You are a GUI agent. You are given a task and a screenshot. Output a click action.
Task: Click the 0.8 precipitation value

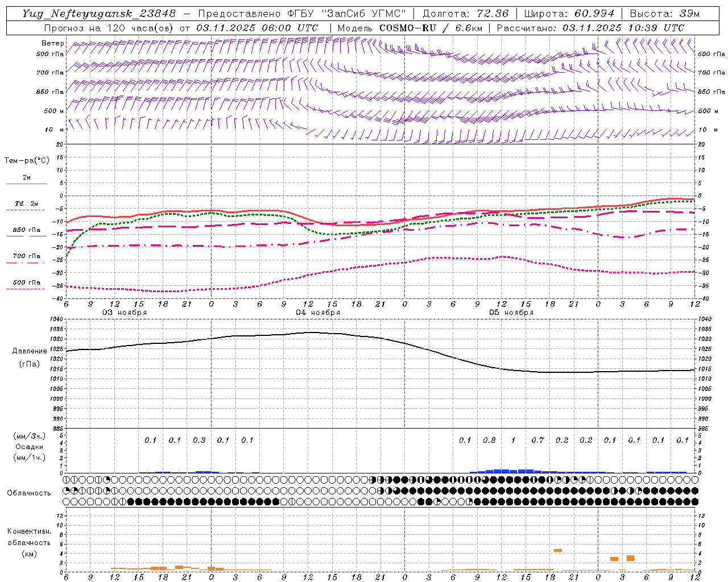(489, 440)
